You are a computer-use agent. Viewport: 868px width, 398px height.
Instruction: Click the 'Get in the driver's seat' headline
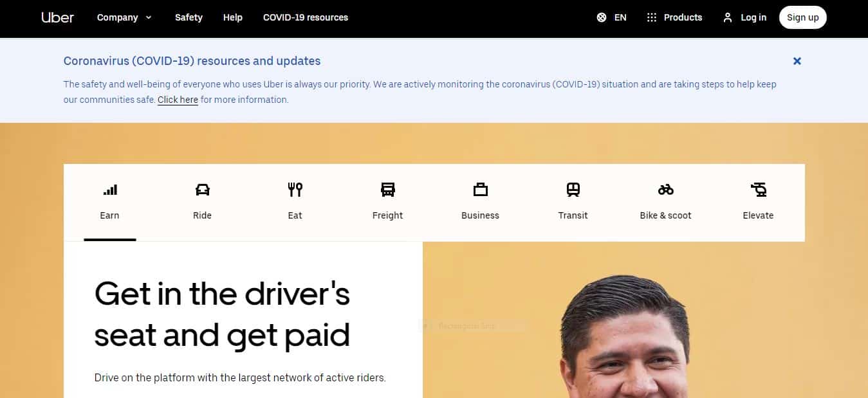(x=223, y=315)
